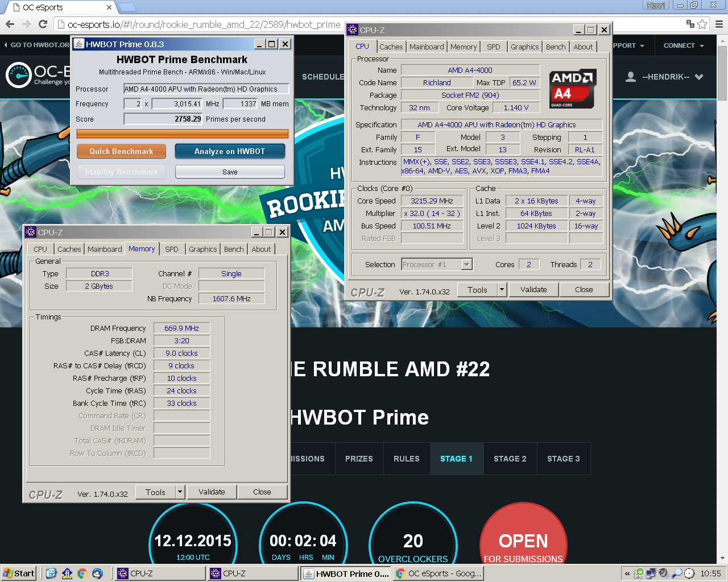Screen dimensions: 728x582
Task: Click the taskbar clock showing 10:55
Action: [710, 573]
